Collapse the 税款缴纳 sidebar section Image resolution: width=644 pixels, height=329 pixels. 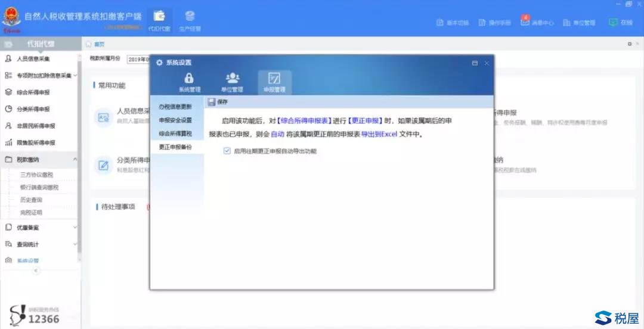75,160
